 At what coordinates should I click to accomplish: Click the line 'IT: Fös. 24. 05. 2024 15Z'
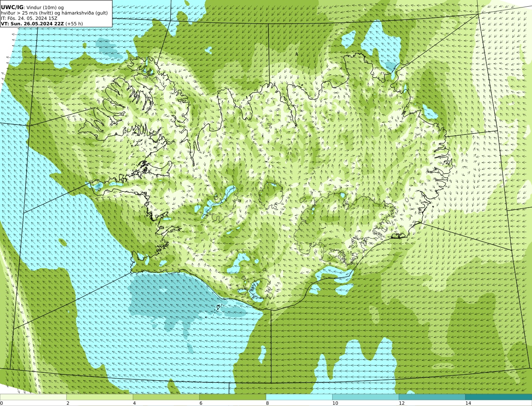29,18
